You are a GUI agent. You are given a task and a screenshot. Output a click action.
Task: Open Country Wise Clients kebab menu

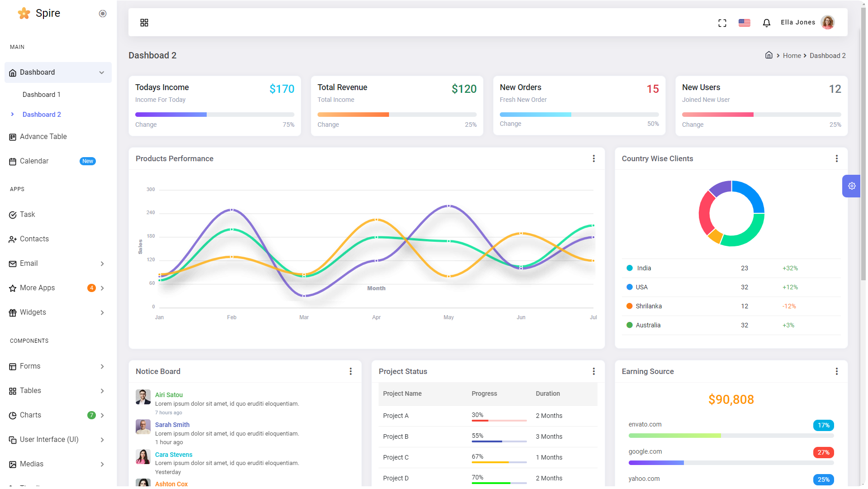click(x=837, y=158)
